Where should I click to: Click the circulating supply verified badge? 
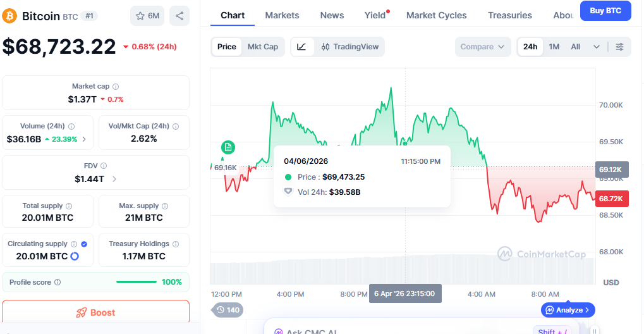point(84,244)
